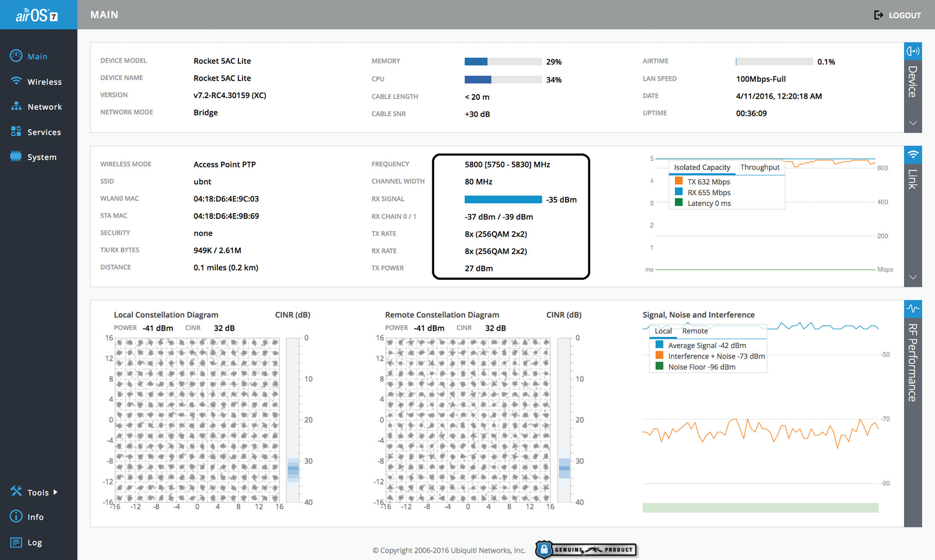The image size is (935, 560).
Task: Click the Tools wrench icon
Action: 16,492
